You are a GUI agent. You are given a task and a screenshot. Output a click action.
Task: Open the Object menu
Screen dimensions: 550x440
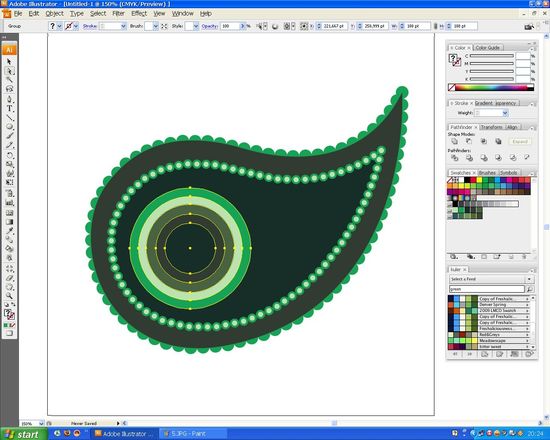pyautogui.click(x=54, y=14)
